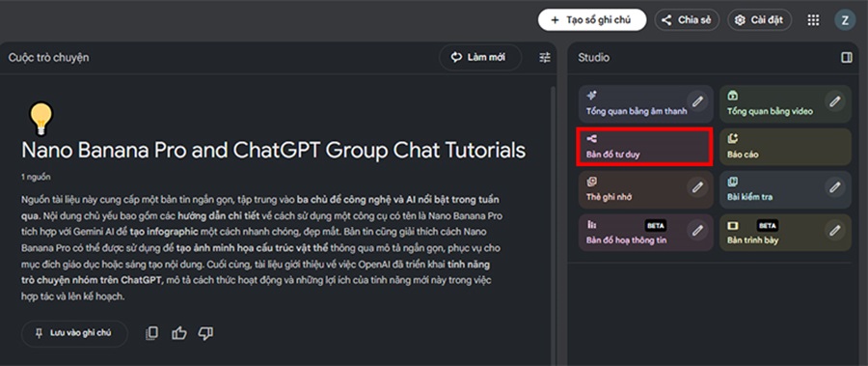Viewport: 868px width, 366px height.
Task: Click the Thẻ ghi nhớ cards icon
Action: (592, 182)
